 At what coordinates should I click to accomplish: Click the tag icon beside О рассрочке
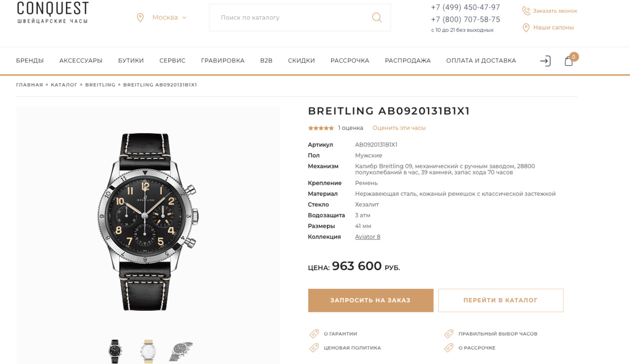tap(449, 348)
